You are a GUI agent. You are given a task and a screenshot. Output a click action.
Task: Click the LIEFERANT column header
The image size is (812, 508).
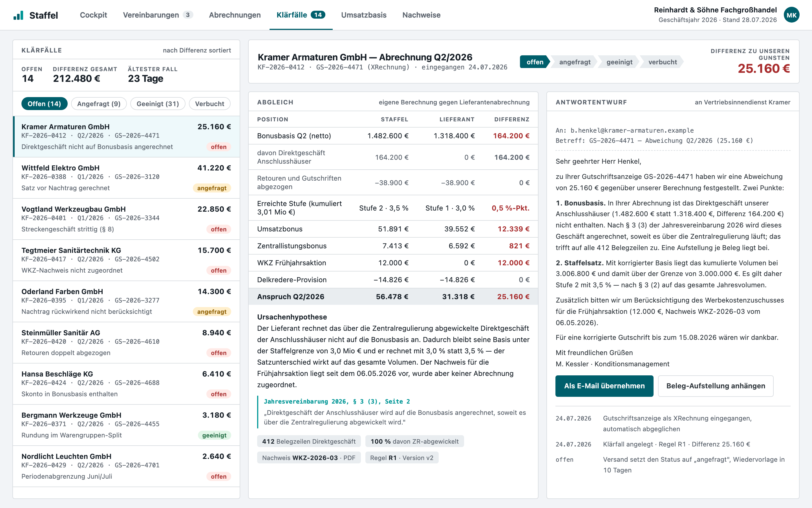457,119
